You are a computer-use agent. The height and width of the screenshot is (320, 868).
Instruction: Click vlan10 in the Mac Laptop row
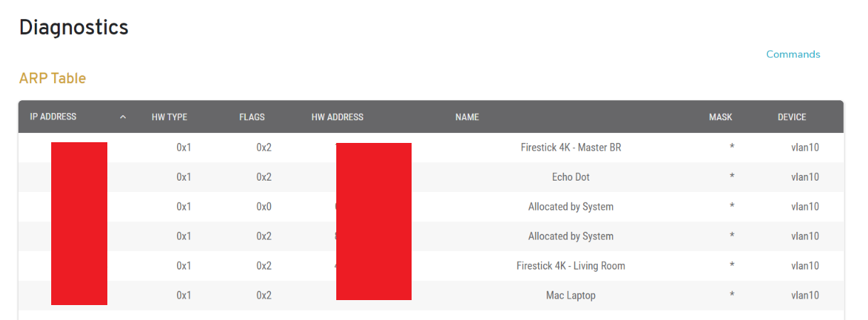[805, 295]
